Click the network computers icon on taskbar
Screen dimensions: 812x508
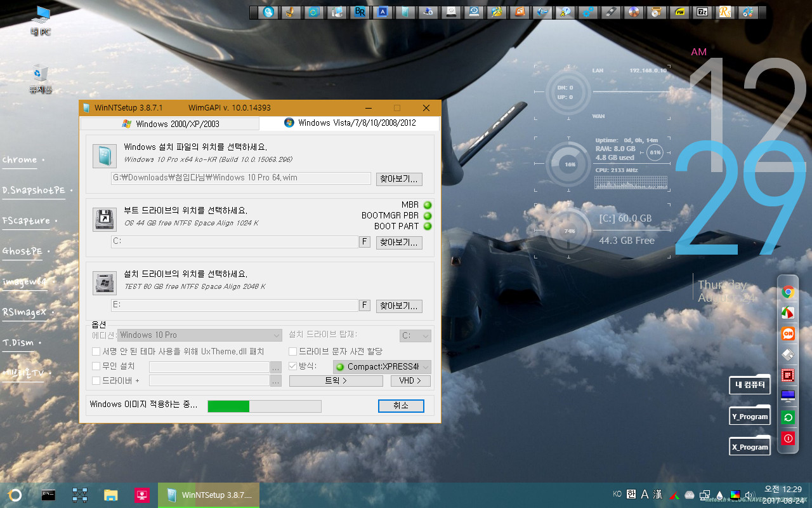pyautogui.click(x=80, y=495)
